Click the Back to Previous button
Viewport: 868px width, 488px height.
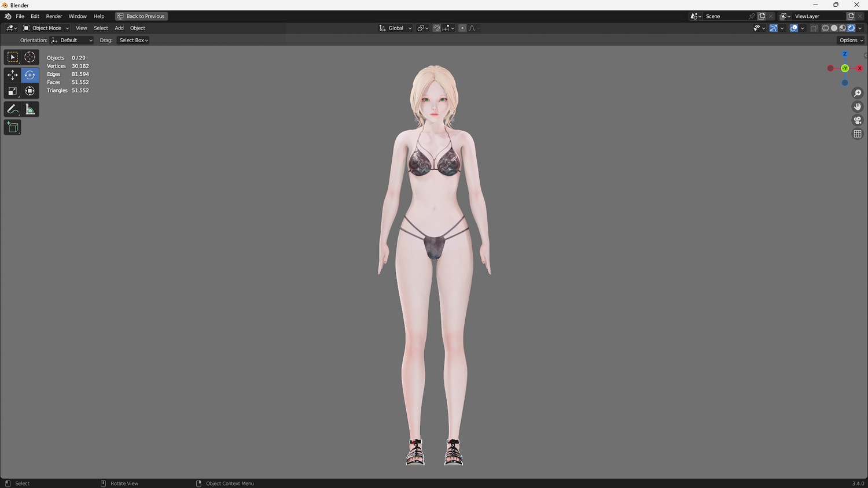click(142, 16)
